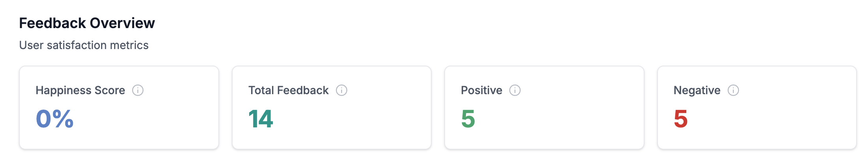Screen dimensions: 868x163
Task: Show info for the Negative metric
Action: click(x=733, y=90)
